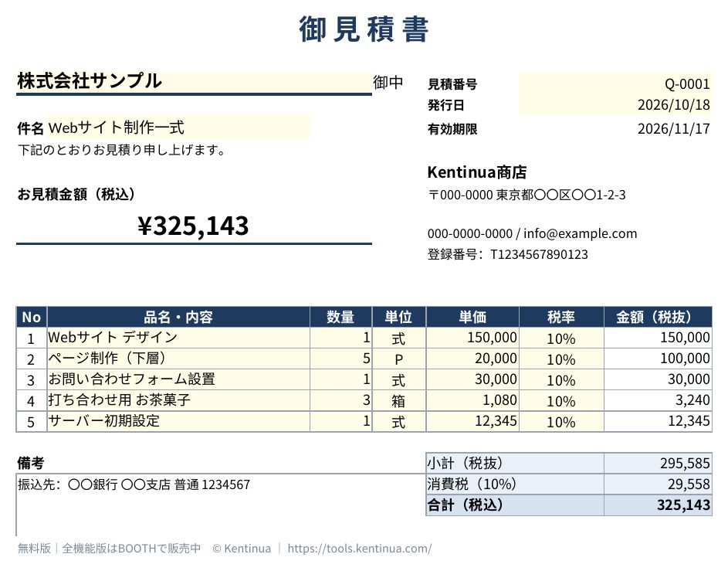This screenshot has width=728, height=571.
Task: Select the quote number cell Q-0001
Action: click(615, 83)
